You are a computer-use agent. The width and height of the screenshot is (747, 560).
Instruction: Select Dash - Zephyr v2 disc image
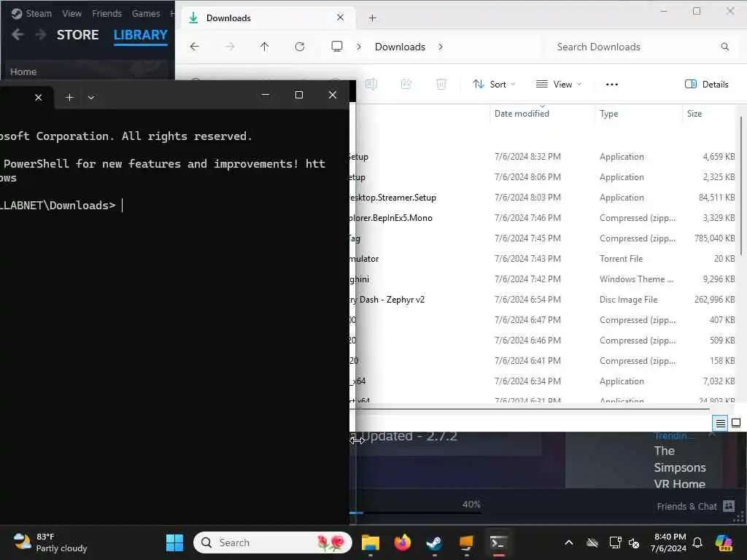[543, 300]
